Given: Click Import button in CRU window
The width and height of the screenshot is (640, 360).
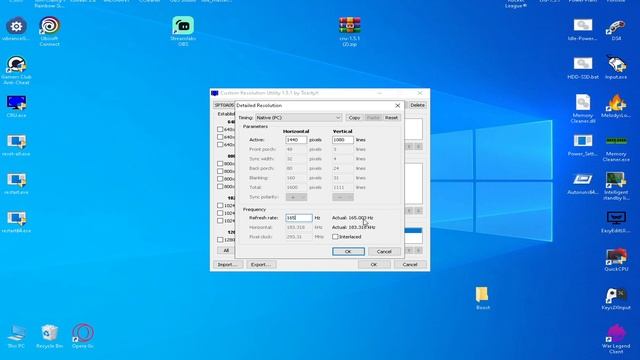Looking at the screenshot, I should click(x=228, y=264).
